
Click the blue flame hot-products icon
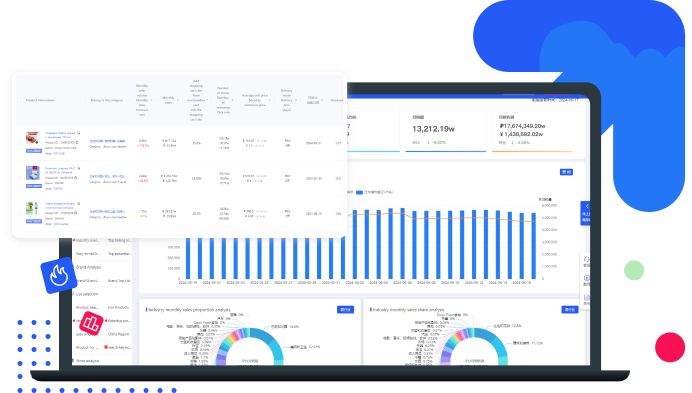pyautogui.click(x=59, y=276)
